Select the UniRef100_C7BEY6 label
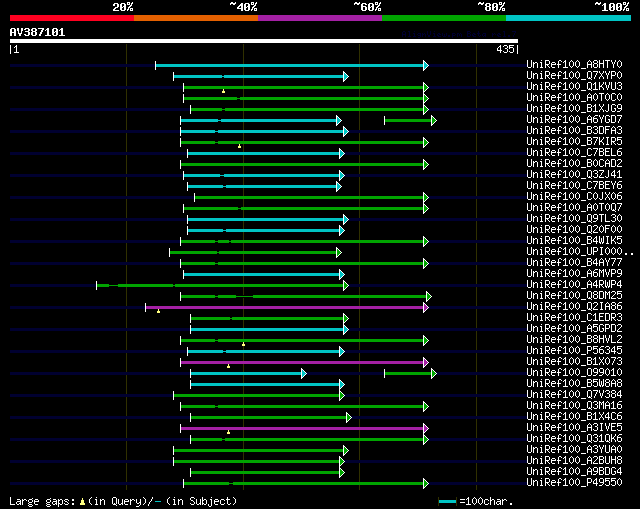 574,186
